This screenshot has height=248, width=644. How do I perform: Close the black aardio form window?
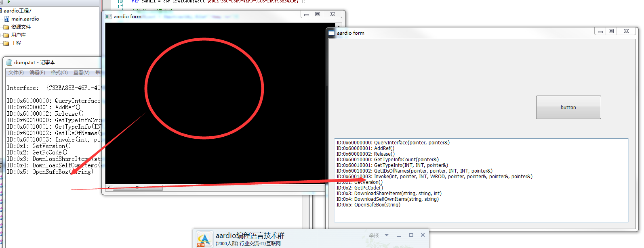pos(333,15)
